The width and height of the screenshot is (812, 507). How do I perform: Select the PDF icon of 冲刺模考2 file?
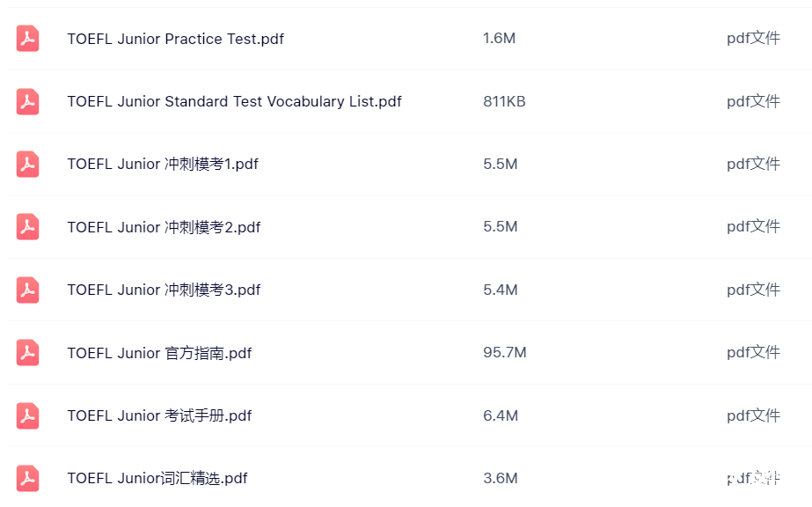[x=27, y=227]
